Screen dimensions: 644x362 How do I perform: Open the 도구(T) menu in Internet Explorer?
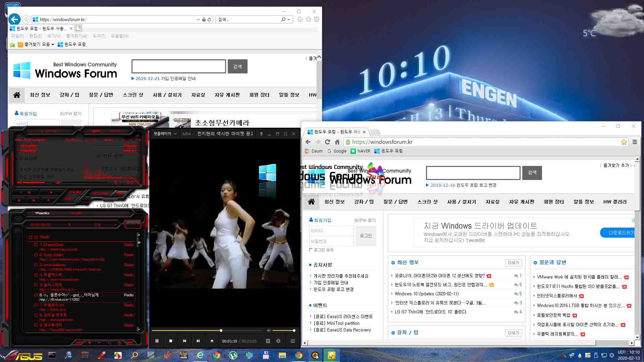(x=99, y=36)
